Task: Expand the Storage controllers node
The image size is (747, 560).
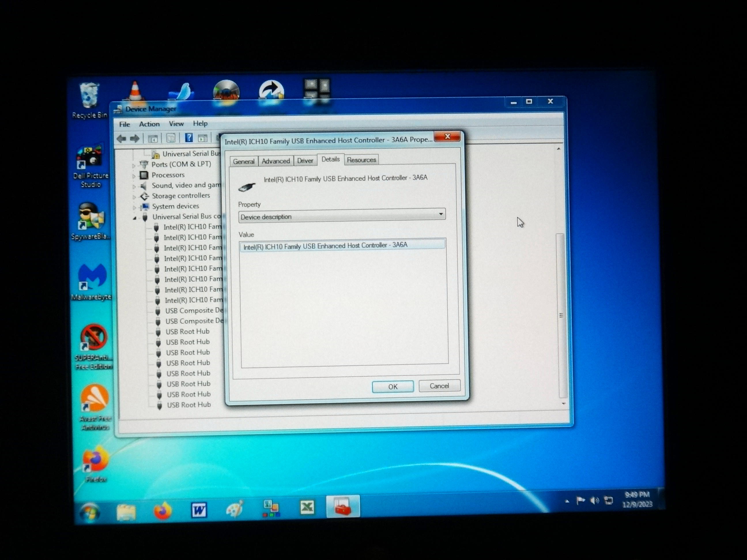Action: tap(134, 197)
